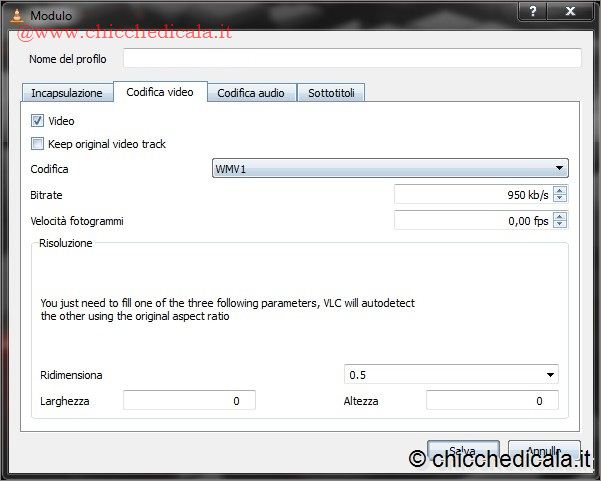601x481 pixels.
Task: Go to the Sottotitoli tab
Action: 330,93
